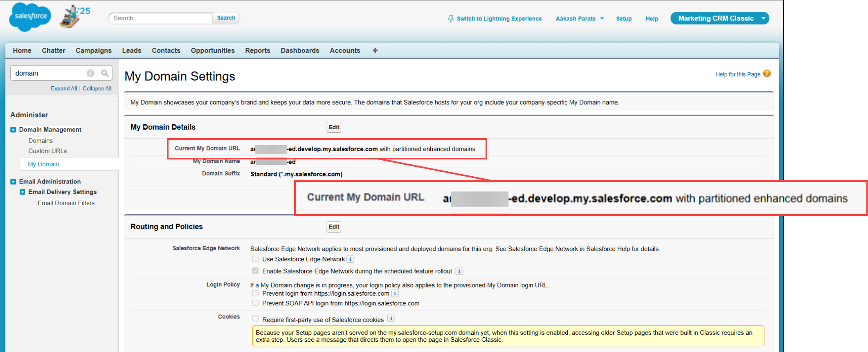Open the Home tab

click(x=22, y=51)
